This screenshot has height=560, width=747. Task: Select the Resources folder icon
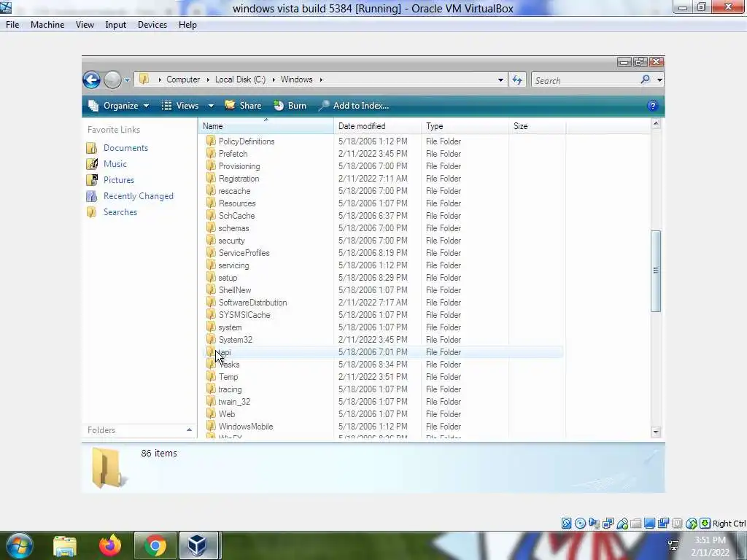tap(211, 203)
